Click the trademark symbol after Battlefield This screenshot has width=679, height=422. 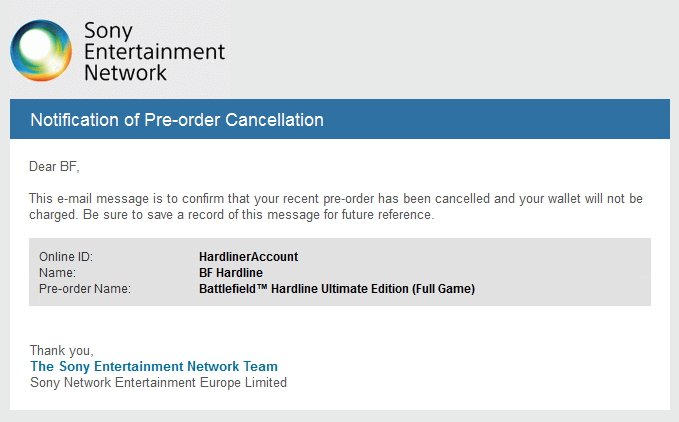262,287
